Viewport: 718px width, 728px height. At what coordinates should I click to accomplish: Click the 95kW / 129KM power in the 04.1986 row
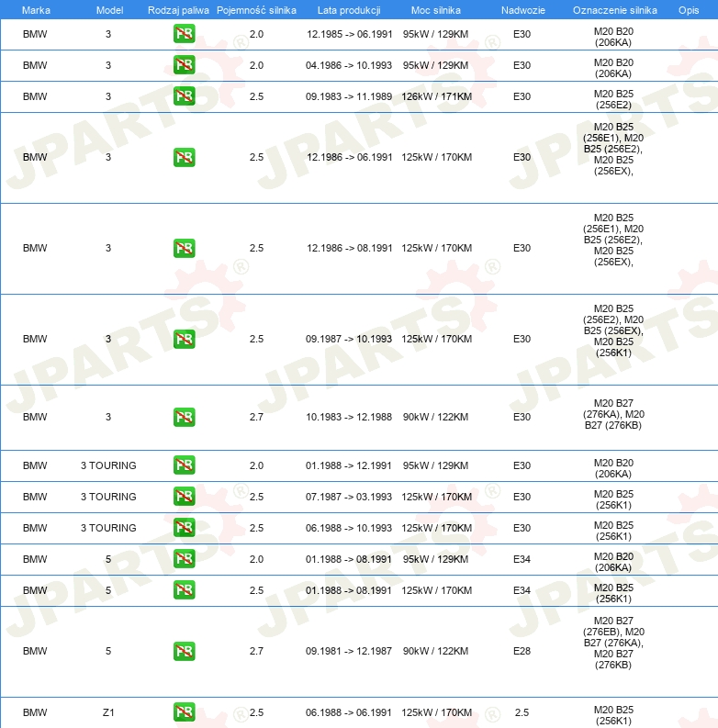435,65
